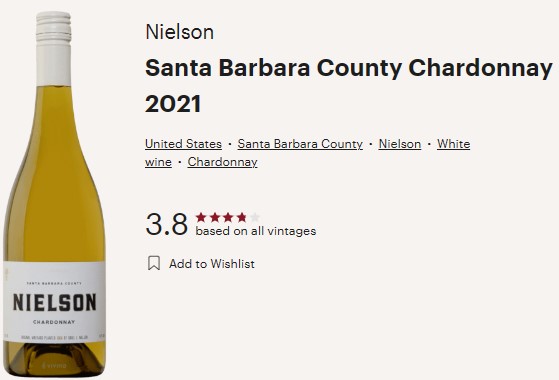The width and height of the screenshot is (559, 380).
Task: Select the first red rating star
Action: click(x=201, y=217)
